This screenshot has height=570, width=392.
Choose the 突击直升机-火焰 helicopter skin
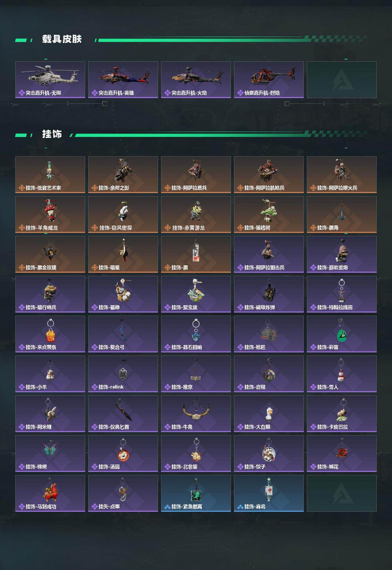[x=196, y=80]
